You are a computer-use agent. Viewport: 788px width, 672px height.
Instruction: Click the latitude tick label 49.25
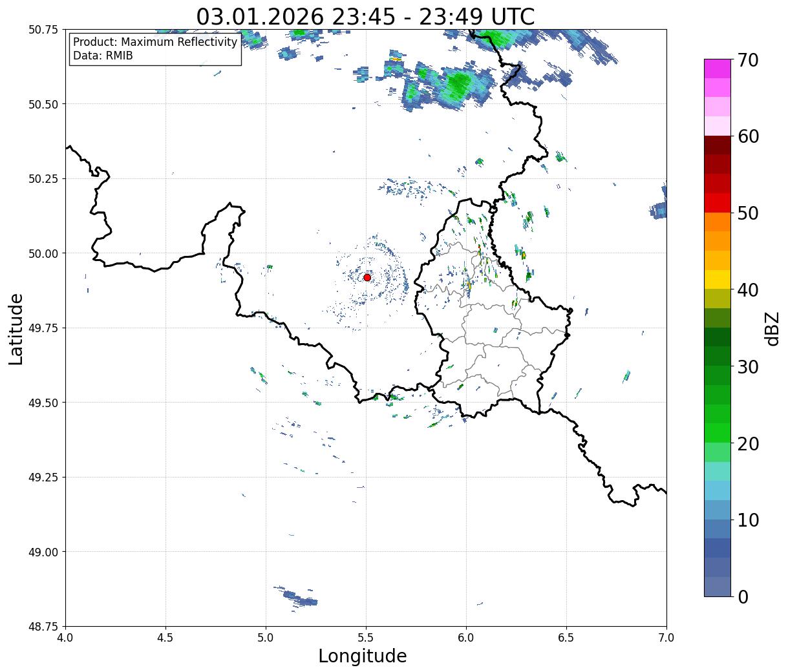coord(43,478)
